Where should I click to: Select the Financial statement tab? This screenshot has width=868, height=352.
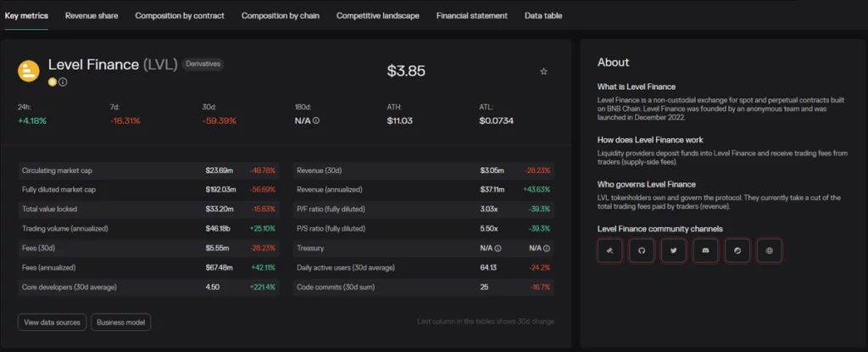tap(471, 15)
